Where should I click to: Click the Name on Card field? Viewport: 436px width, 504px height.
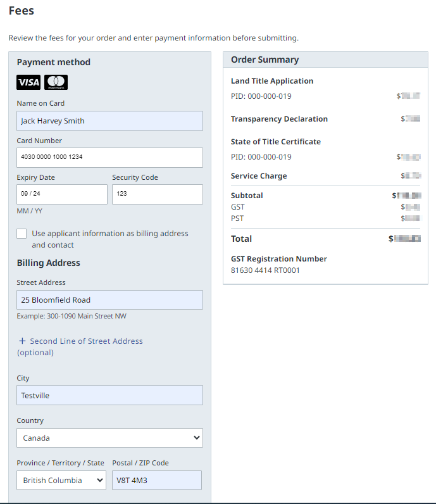pos(109,121)
